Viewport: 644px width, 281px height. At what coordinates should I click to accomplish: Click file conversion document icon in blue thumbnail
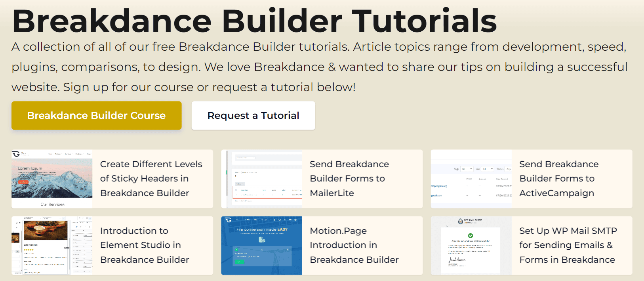(262, 240)
